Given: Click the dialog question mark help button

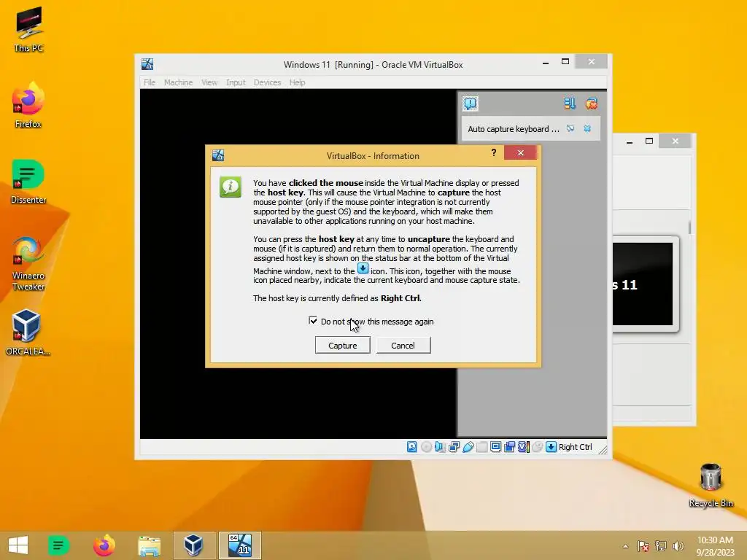Looking at the screenshot, I should [x=494, y=152].
